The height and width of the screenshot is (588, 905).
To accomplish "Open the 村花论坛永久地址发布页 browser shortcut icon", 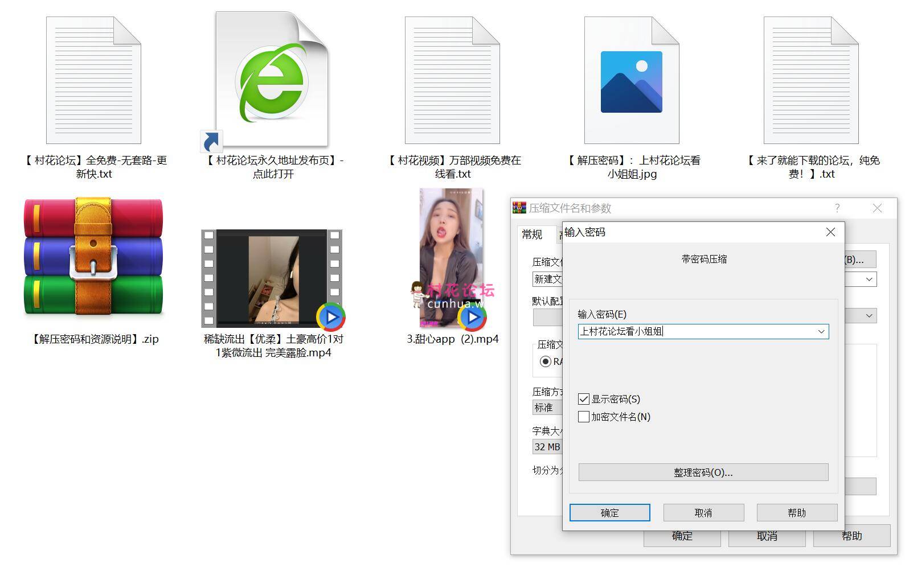I will click(272, 80).
